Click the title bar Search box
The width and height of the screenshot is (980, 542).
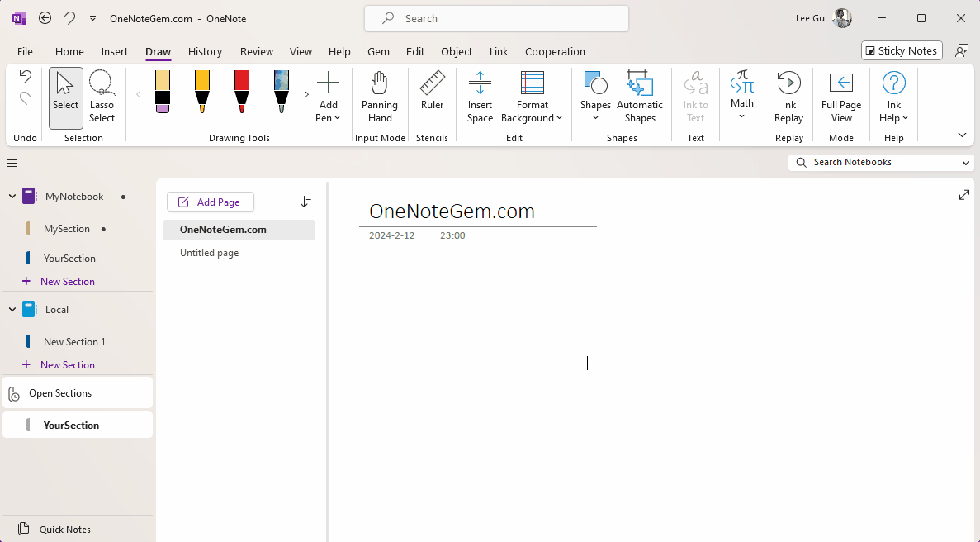tap(497, 18)
